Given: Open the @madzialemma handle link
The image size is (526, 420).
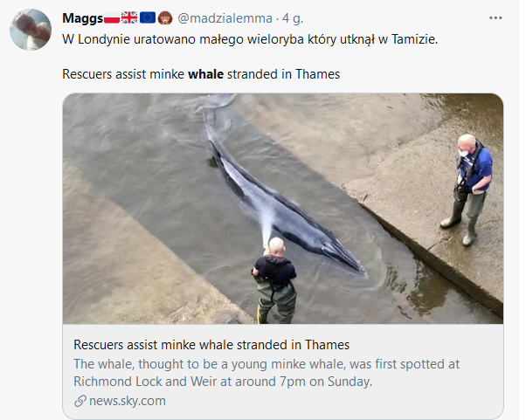Looking at the screenshot, I should click(x=225, y=17).
